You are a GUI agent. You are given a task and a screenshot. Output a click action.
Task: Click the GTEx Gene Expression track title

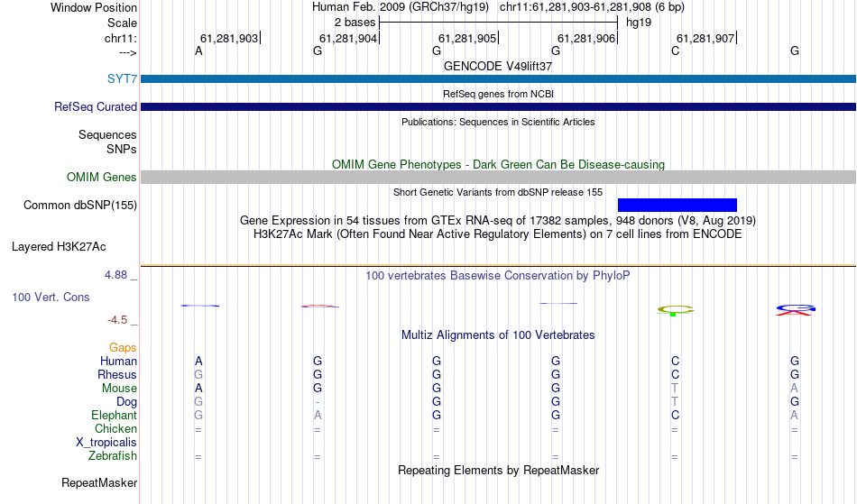(x=498, y=220)
